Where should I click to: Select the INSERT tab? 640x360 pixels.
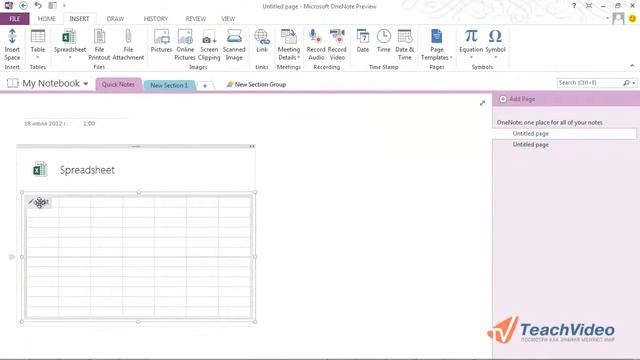79,19
